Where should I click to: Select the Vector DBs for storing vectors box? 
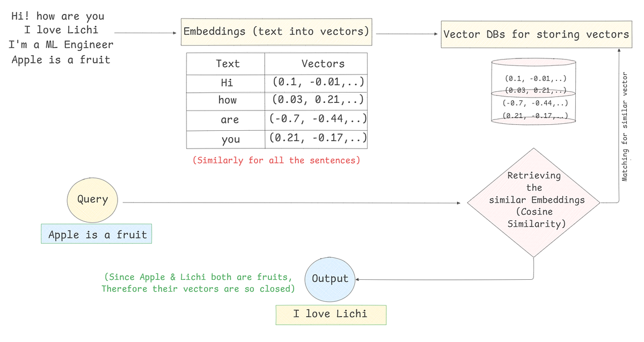point(536,34)
